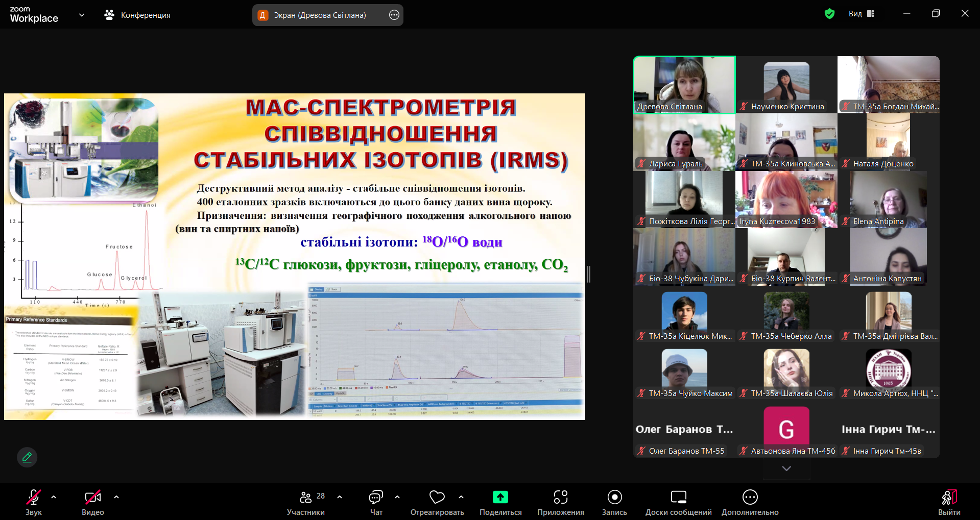980x520 pixels.
Task: Click muted mic icon of ТМ-35а Дмітрієва
Action: (x=846, y=336)
